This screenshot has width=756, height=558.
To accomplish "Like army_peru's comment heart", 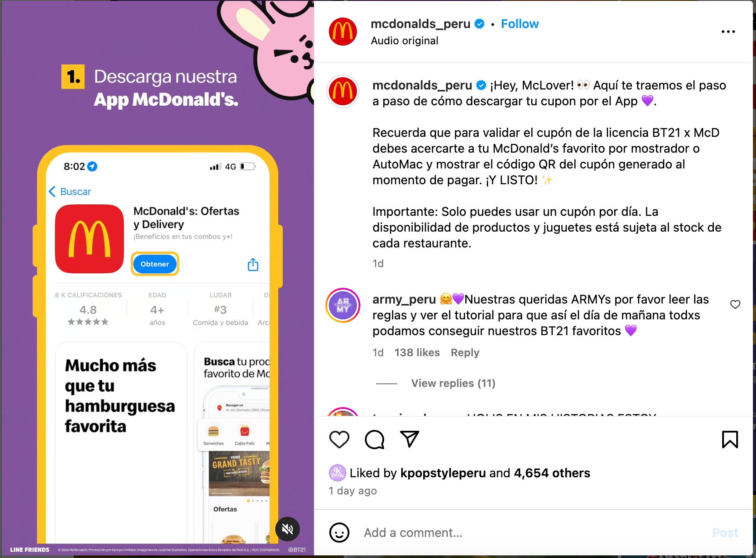I will coord(735,304).
